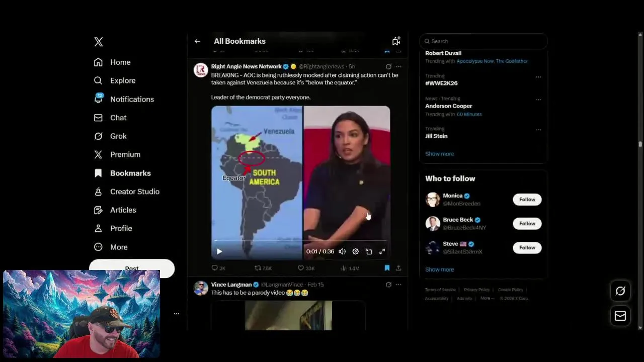Click the 60 Minutes trending link
The image size is (644, 362).
click(x=469, y=115)
